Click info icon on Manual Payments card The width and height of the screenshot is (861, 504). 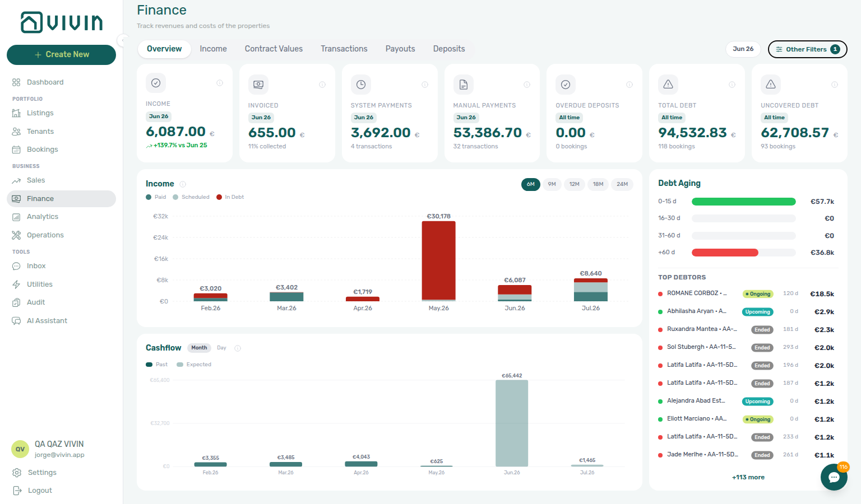click(527, 85)
